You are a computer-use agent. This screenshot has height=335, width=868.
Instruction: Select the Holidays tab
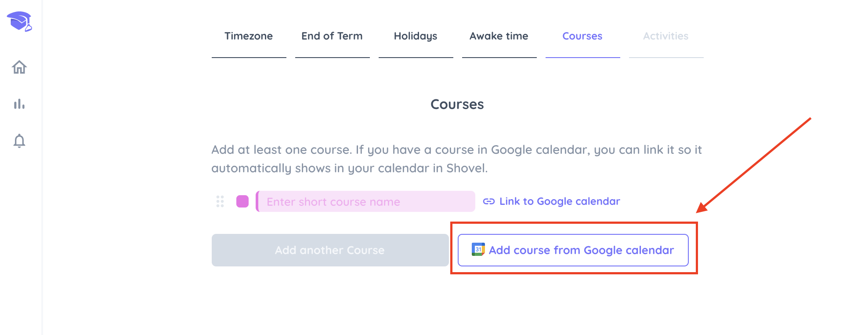point(416,36)
